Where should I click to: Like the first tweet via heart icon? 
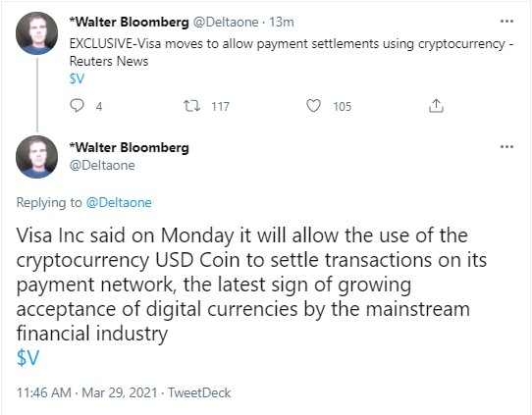click(313, 106)
